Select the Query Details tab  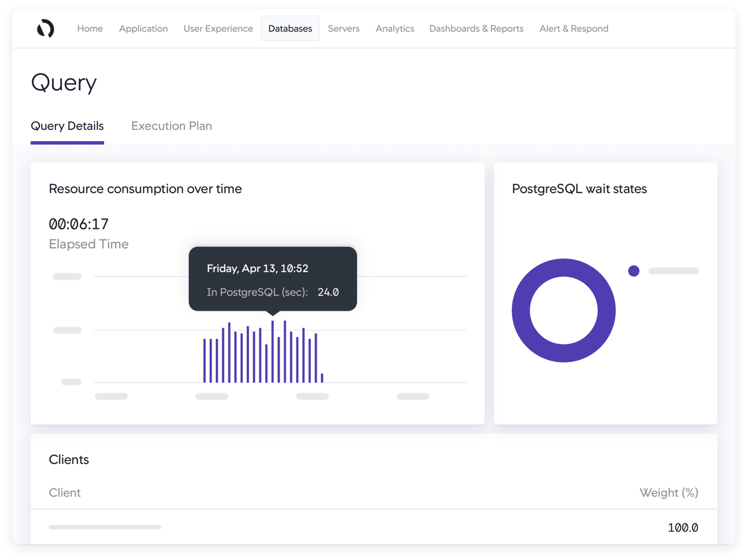point(67,126)
